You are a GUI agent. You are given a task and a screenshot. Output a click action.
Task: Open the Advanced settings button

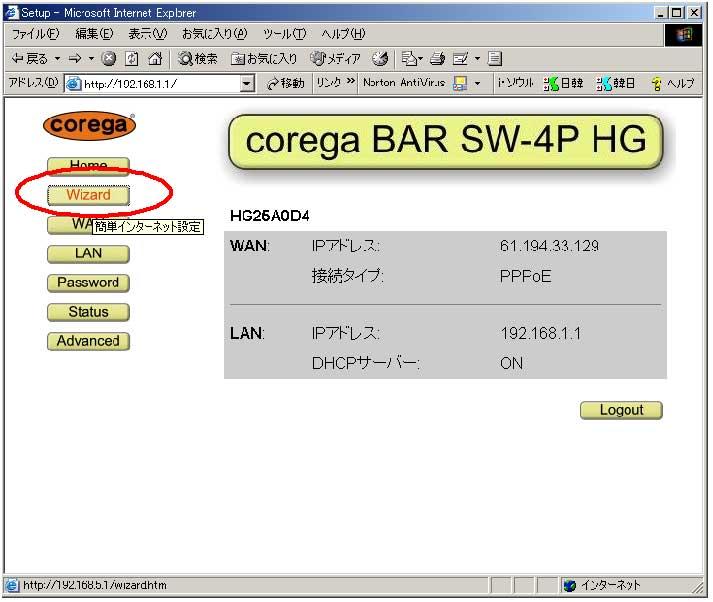88,341
